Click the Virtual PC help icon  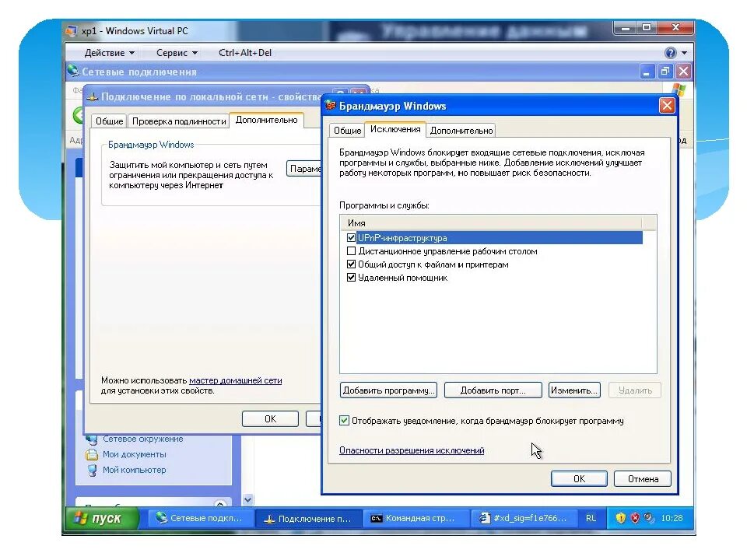pyautogui.click(x=670, y=52)
